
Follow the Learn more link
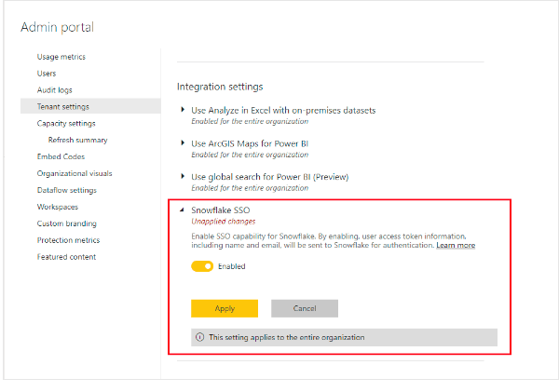point(456,245)
